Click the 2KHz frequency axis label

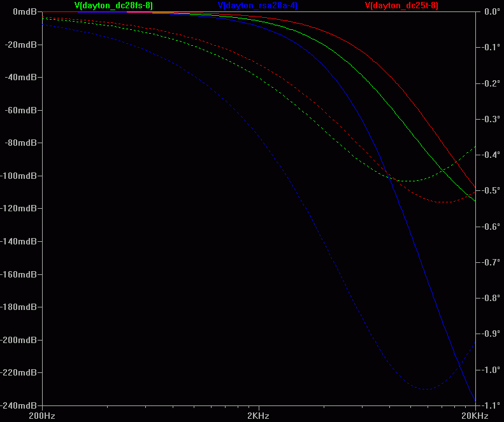click(258, 416)
